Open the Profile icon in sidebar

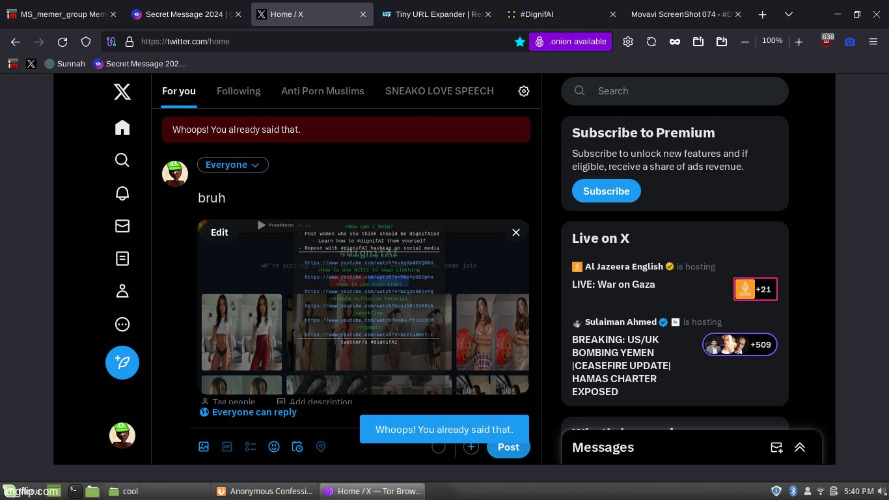122,291
